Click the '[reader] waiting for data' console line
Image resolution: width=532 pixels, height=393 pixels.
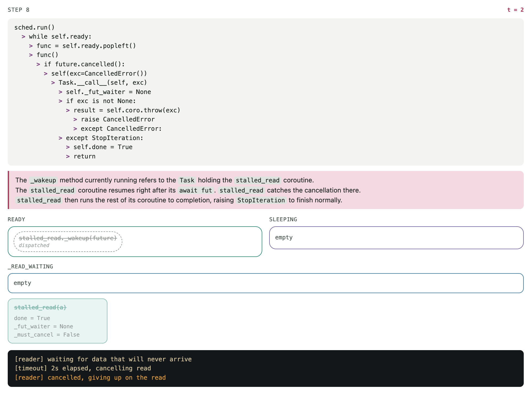103,359
